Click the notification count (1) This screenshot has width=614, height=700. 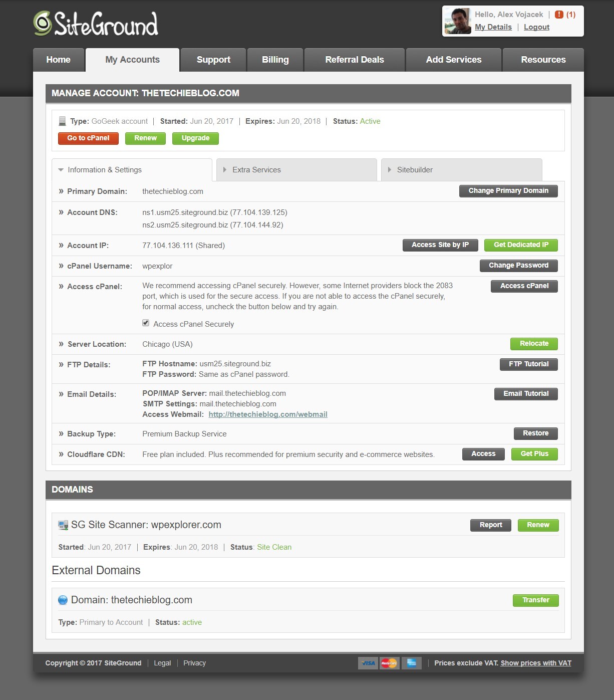coord(571,15)
